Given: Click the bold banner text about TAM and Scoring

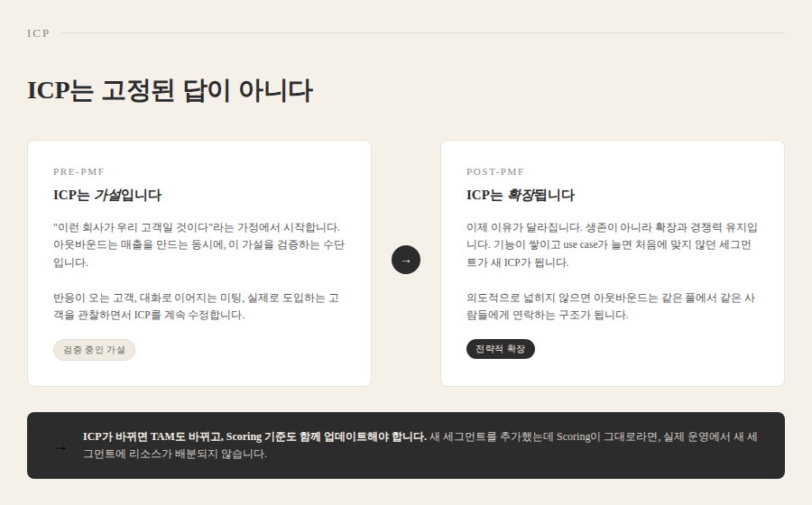Looking at the screenshot, I should click(x=254, y=436).
